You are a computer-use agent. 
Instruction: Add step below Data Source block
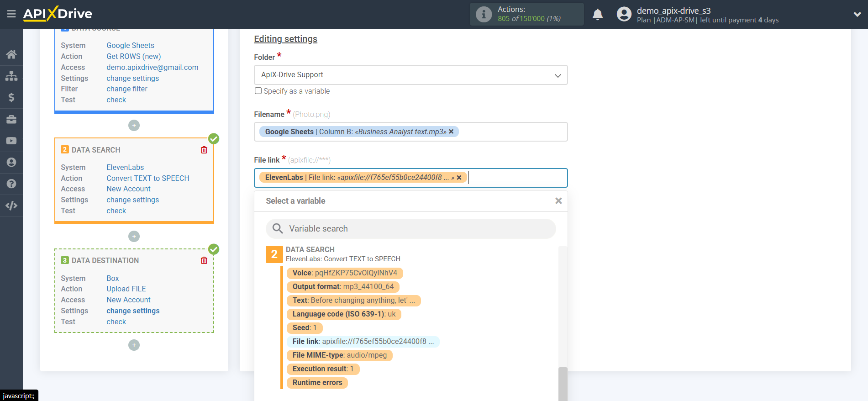(134, 125)
